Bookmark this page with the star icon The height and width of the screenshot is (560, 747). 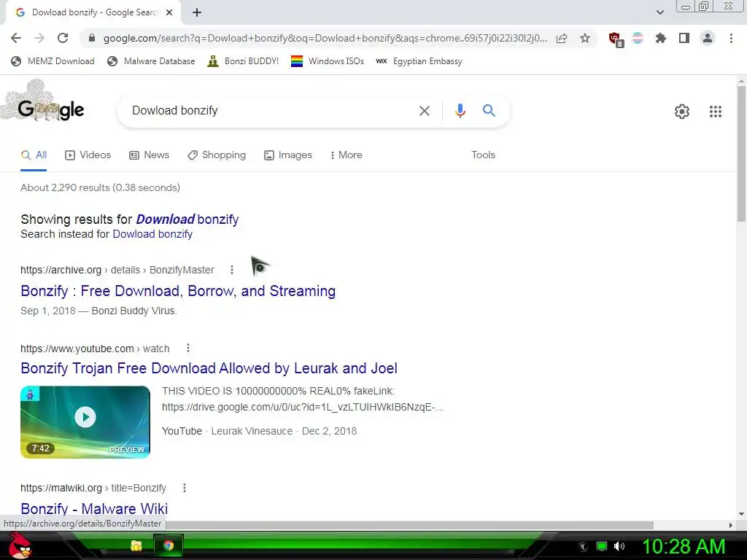coord(585,38)
